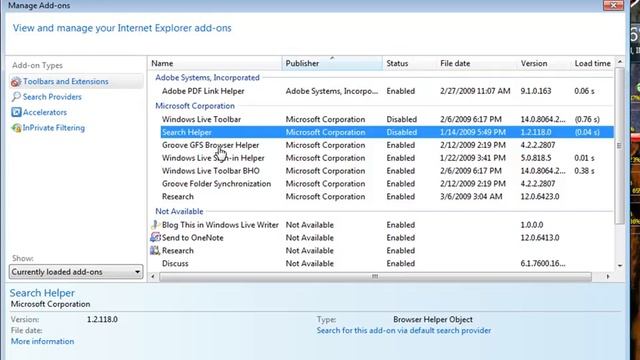Viewport: 640px width, 360px height.
Task: Click the Send to OneNote icon
Action: pyautogui.click(x=155, y=238)
